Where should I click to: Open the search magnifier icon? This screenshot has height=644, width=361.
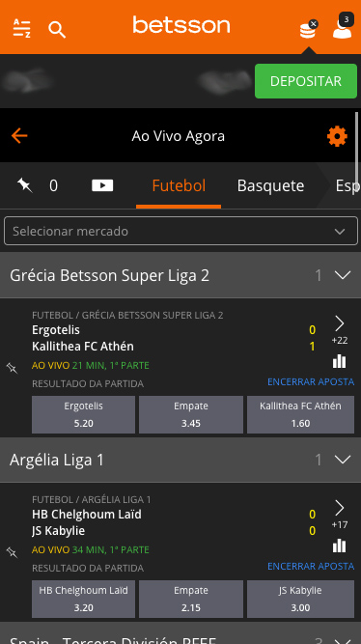pyautogui.click(x=57, y=29)
